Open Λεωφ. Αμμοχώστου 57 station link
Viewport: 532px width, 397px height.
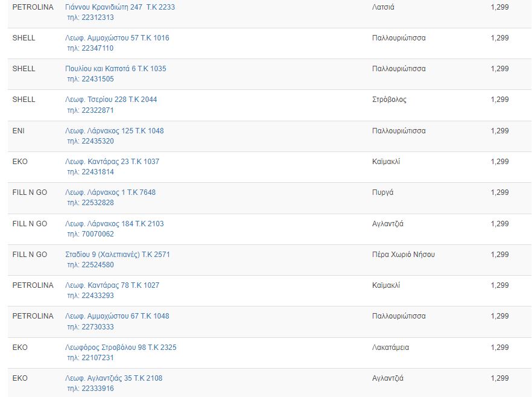(x=117, y=38)
